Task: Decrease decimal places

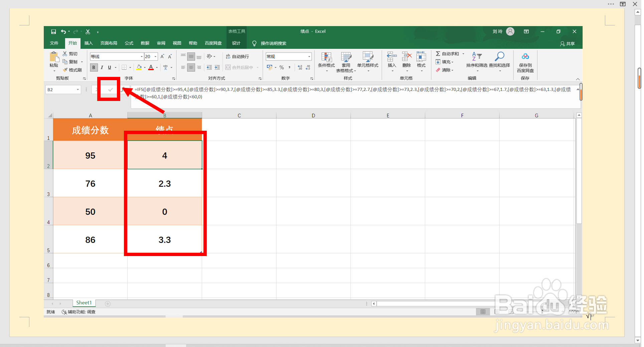Action: (x=308, y=68)
